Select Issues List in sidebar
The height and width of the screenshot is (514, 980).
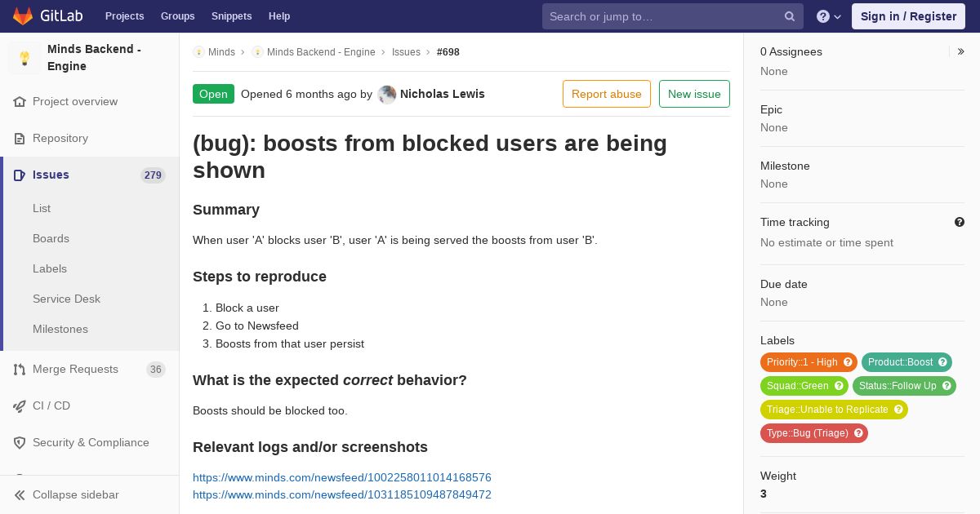click(x=42, y=209)
